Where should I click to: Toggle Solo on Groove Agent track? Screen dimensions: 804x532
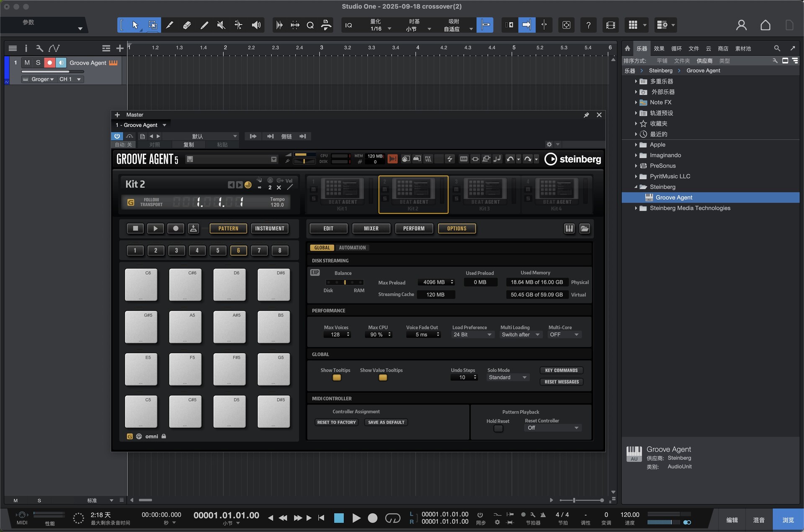pos(38,62)
